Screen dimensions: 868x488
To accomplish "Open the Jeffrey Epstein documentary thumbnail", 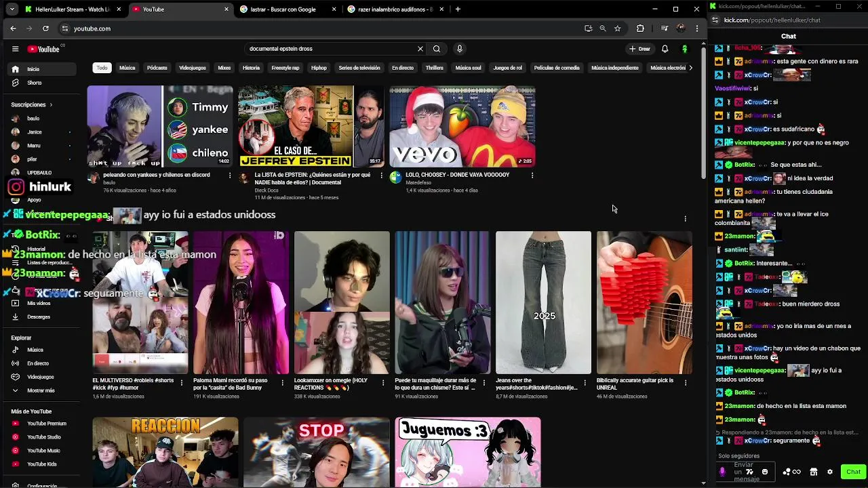I will pyautogui.click(x=311, y=126).
